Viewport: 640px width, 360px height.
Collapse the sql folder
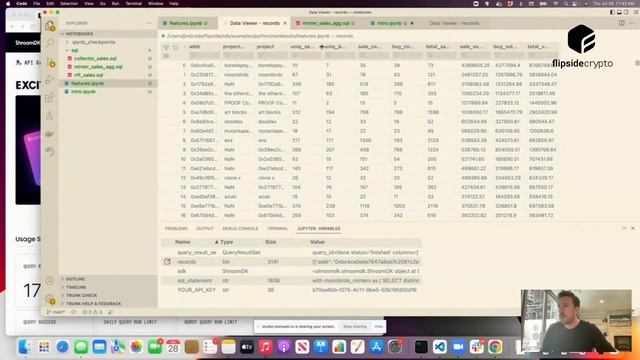[x=74, y=50]
